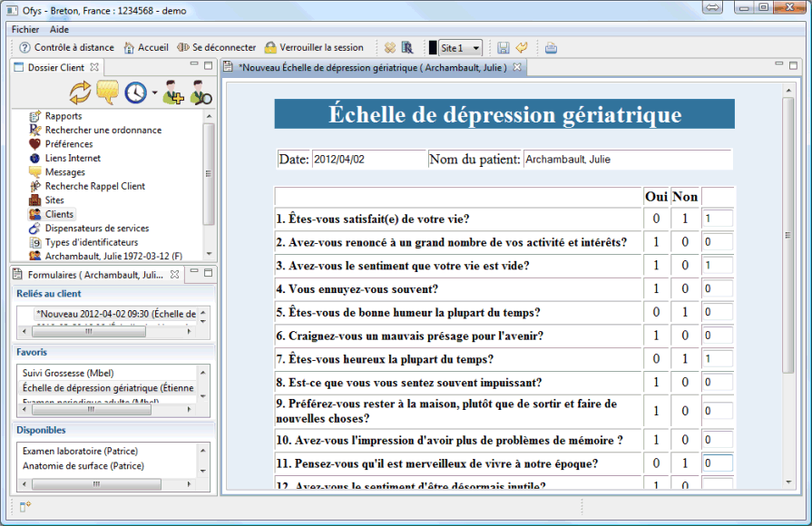Maximize the Formulaires panel
The height and width of the screenshot is (526, 812).
[x=208, y=272]
